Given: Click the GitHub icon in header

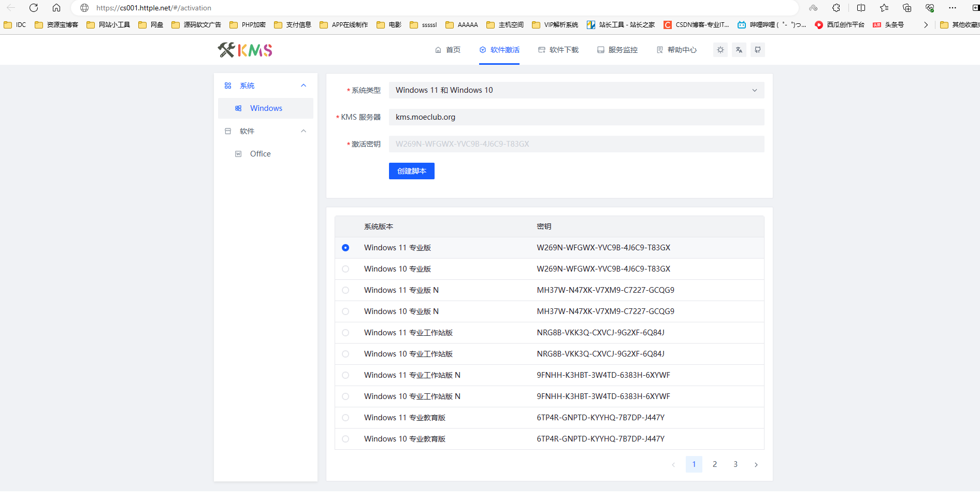Looking at the screenshot, I should click(x=758, y=50).
